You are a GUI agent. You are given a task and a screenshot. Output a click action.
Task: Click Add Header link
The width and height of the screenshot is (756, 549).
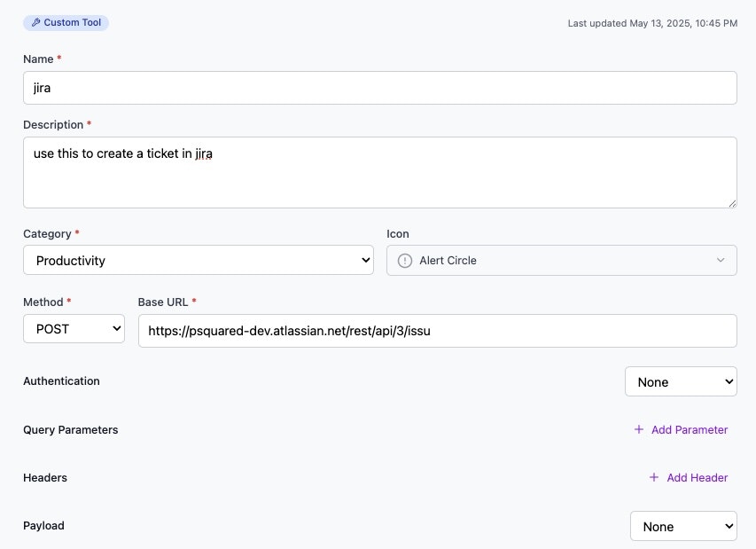click(697, 478)
